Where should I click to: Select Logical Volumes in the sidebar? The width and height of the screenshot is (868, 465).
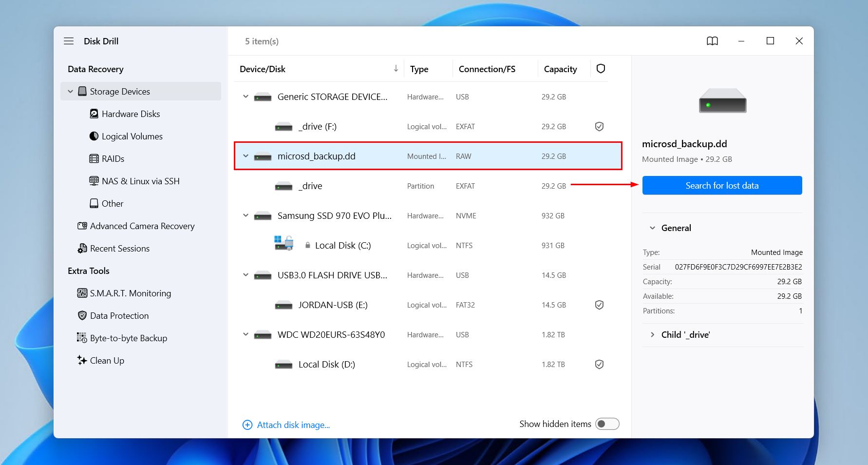tap(132, 136)
